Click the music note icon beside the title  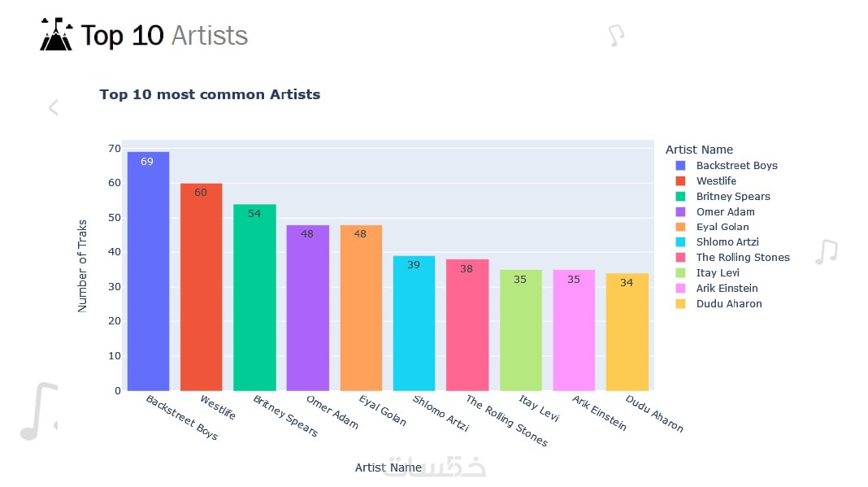click(x=616, y=36)
